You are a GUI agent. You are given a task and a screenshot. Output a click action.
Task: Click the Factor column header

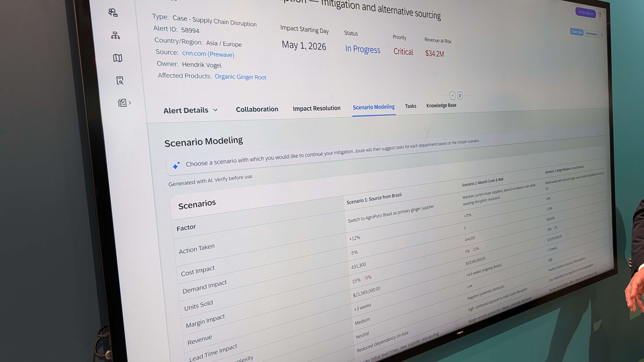click(x=186, y=228)
